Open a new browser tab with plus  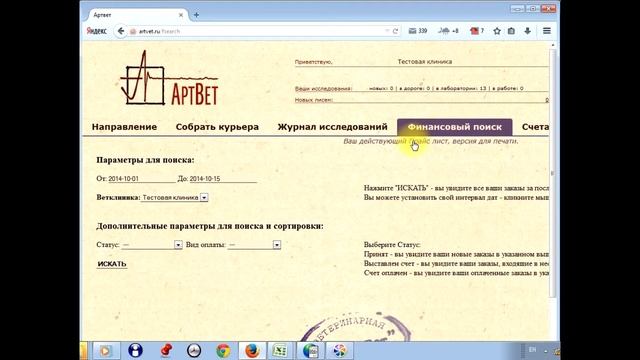[196, 15]
